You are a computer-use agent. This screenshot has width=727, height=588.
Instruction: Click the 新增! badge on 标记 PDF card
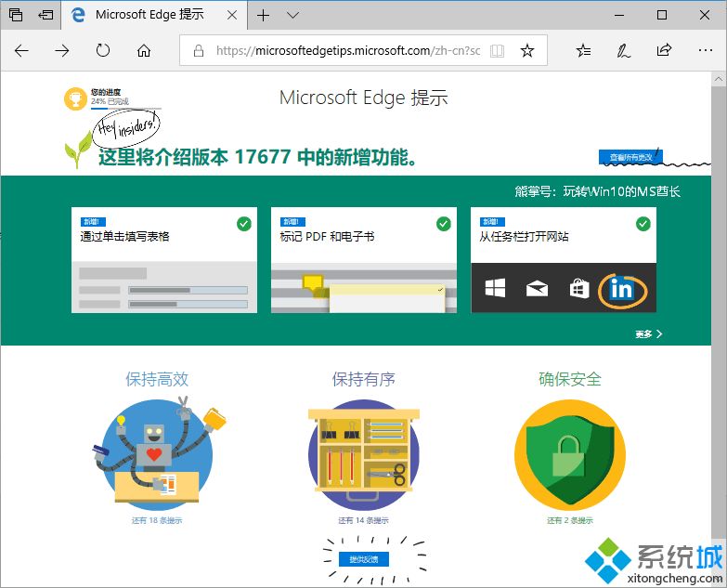292,222
